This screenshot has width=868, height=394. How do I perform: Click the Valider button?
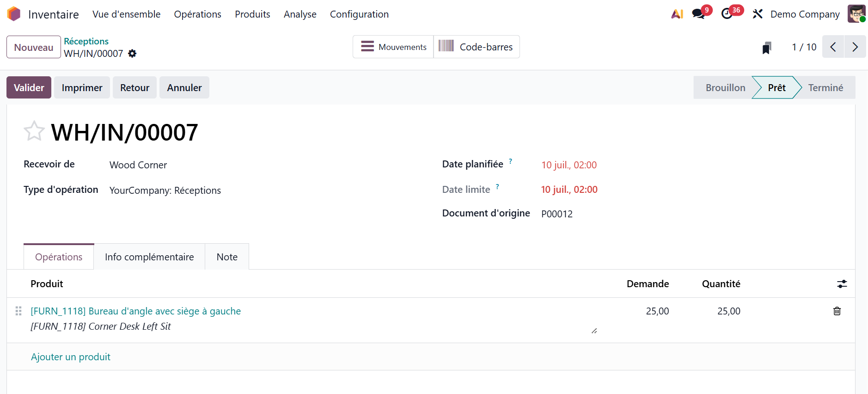click(x=29, y=87)
